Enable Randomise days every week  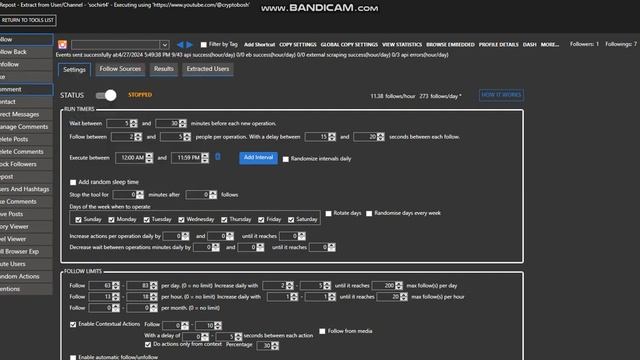(369, 213)
